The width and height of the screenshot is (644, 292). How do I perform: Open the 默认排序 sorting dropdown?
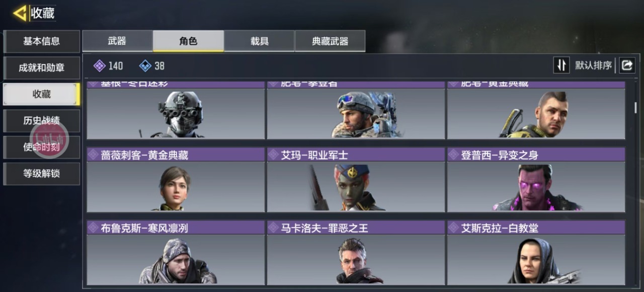[594, 65]
